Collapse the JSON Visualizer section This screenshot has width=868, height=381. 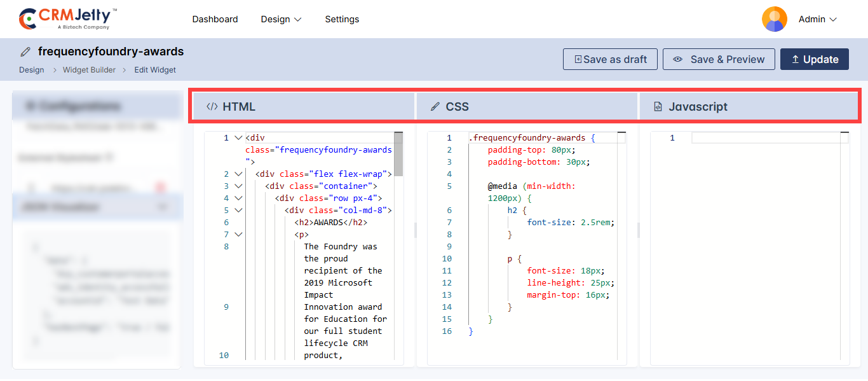163,207
